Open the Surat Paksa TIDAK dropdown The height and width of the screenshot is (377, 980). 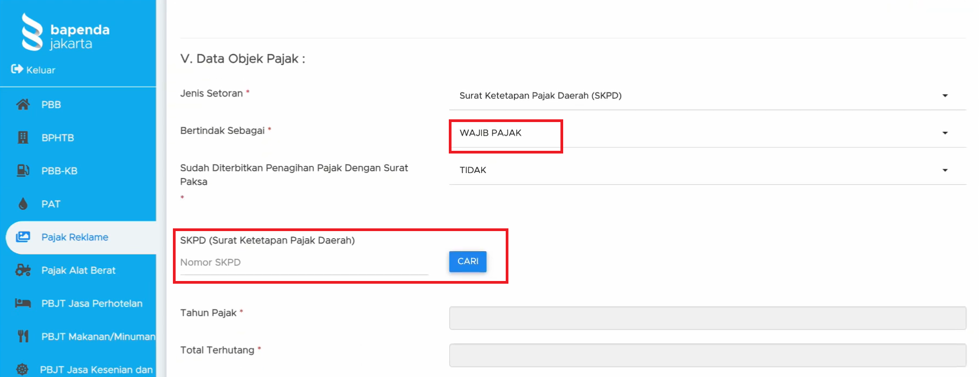(x=707, y=170)
